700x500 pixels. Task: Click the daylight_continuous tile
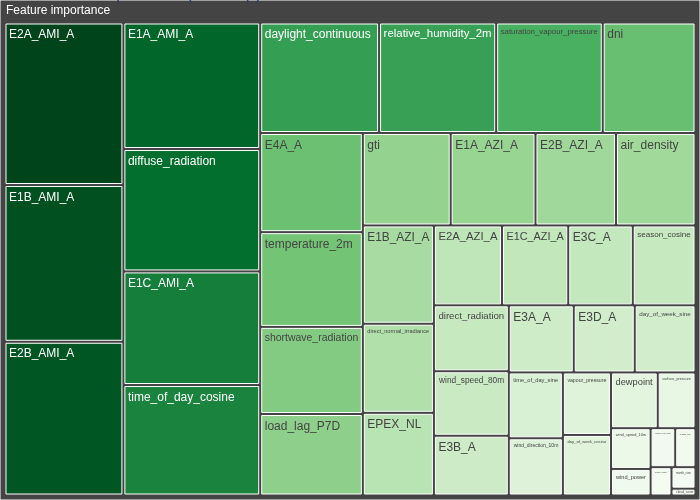[x=319, y=78]
